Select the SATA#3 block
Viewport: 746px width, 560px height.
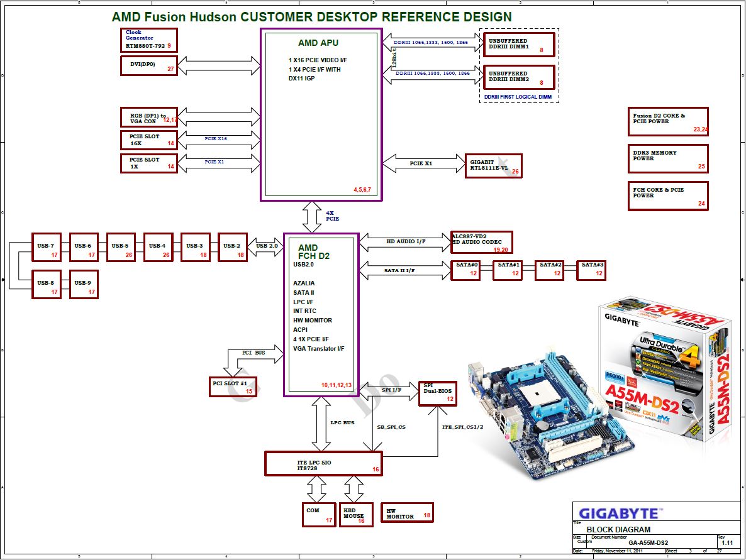[x=591, y=270]
